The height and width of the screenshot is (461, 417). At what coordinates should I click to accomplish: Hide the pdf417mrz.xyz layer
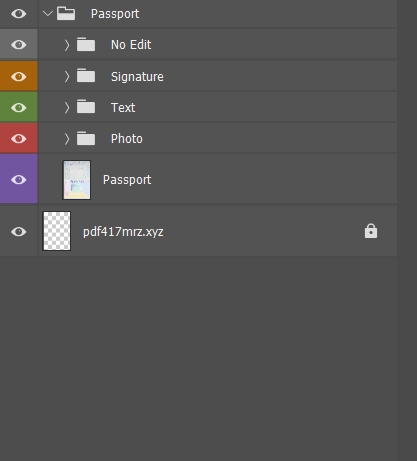click(19, 231)
